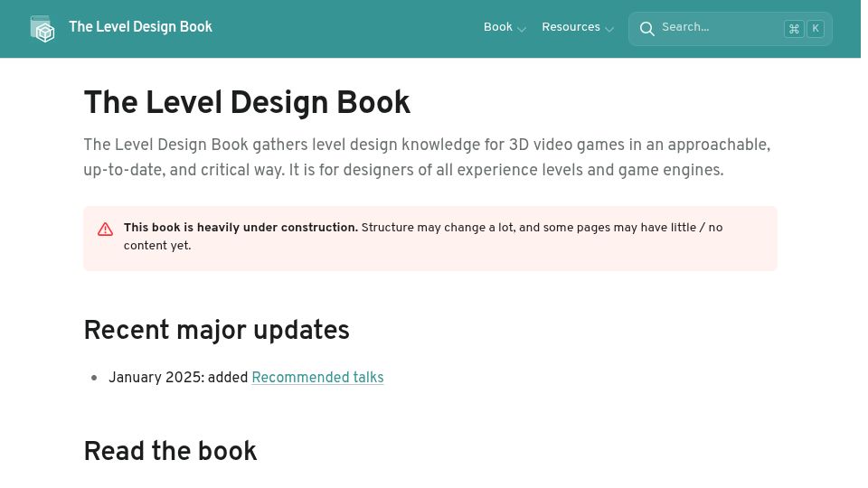Click the 'January 2025: added' text
868x488 pixels.
178,378
